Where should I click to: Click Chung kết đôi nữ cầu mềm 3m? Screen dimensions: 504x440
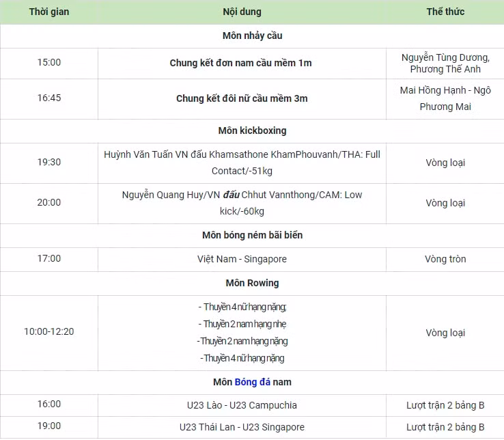[242, 98]
